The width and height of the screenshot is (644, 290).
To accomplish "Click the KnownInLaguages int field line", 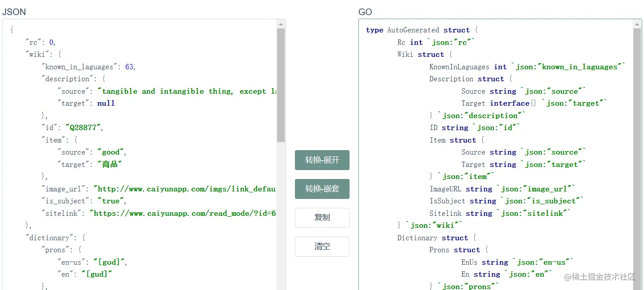I will point(527,67).
